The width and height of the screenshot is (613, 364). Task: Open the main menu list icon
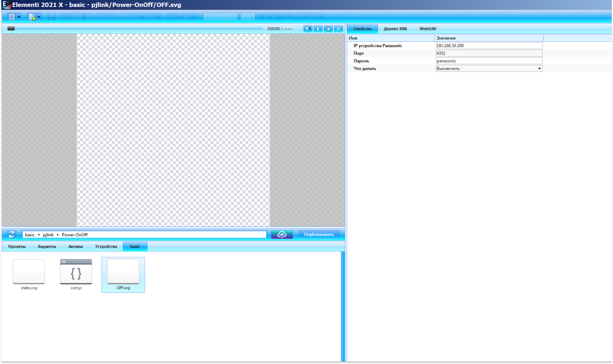(x=12, y=17)
